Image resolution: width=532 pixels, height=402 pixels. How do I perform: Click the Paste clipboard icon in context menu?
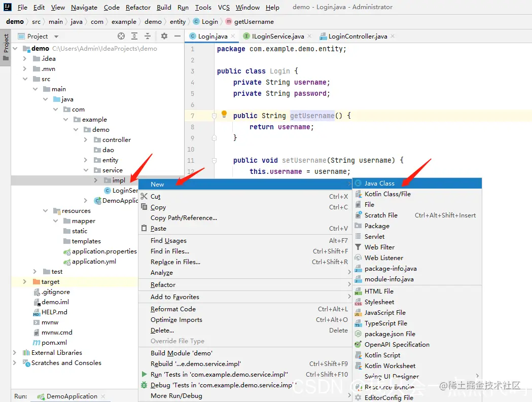144,228
